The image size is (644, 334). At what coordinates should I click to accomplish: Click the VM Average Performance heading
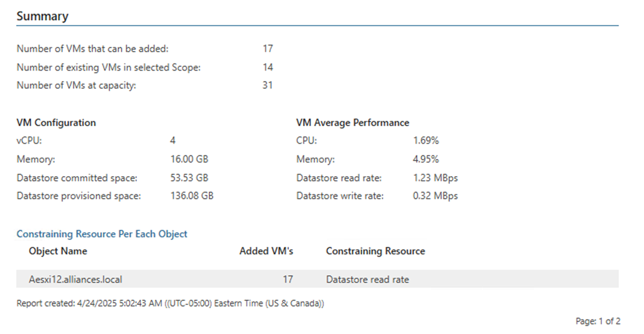click(352, 123)
